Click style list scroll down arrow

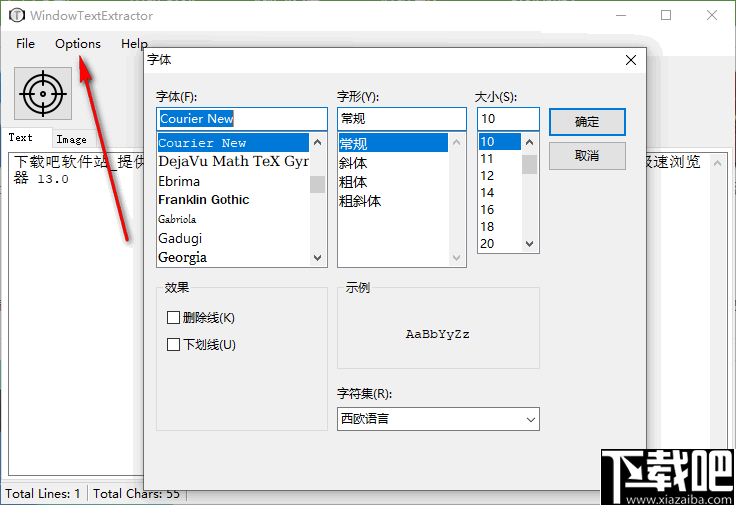pyautogui.click(x=457, y=258)
